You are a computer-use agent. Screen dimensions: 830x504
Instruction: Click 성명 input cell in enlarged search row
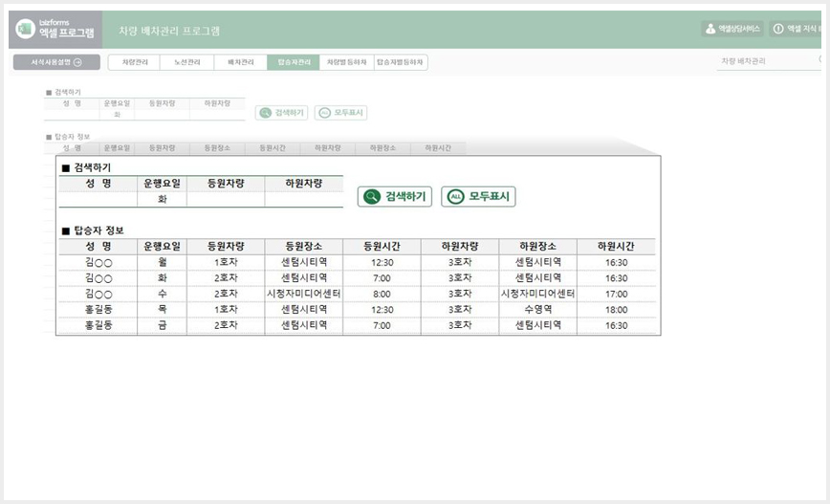98,199
